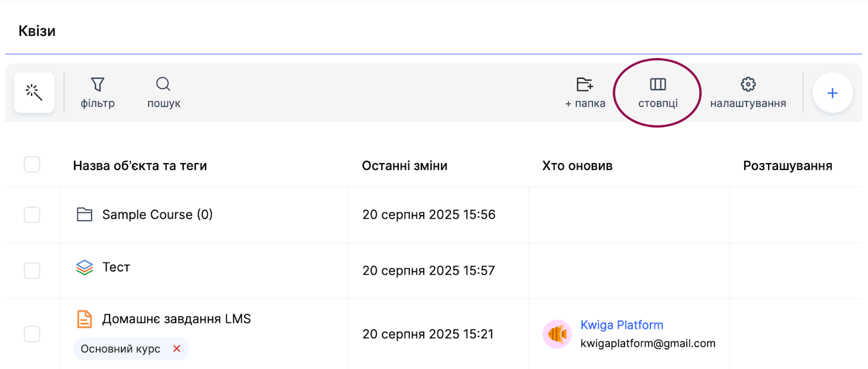Click the magic wand icon button
868x369 pixels.
click(34, 93)
